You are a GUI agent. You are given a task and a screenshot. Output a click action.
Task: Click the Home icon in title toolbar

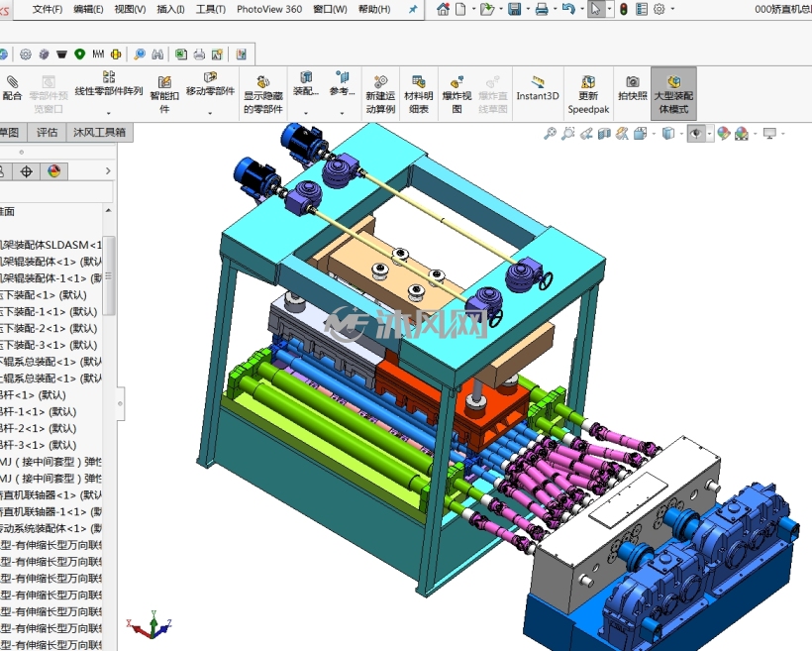443,9
